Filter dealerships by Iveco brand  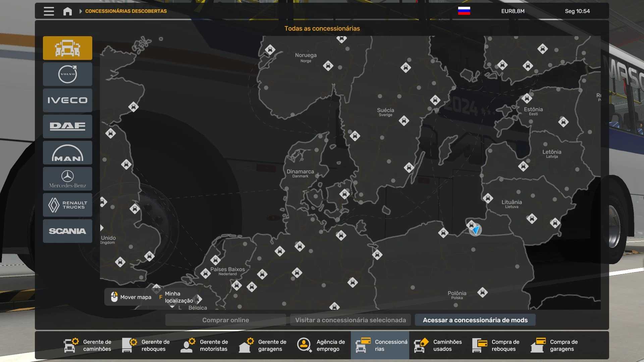[x=67, y=100]
